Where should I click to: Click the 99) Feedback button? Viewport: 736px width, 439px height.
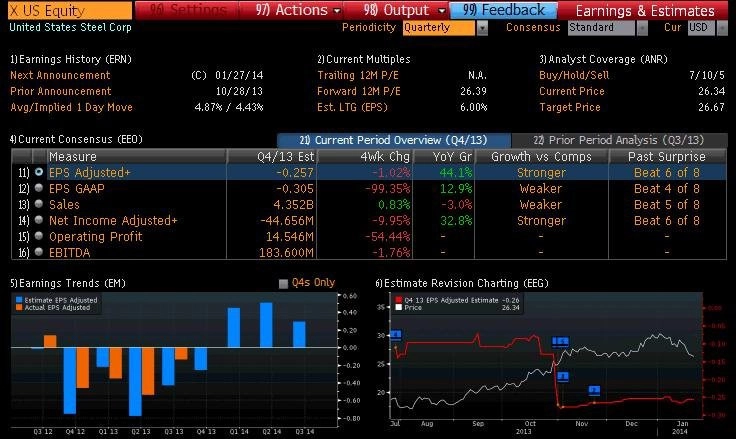[504, 10]
